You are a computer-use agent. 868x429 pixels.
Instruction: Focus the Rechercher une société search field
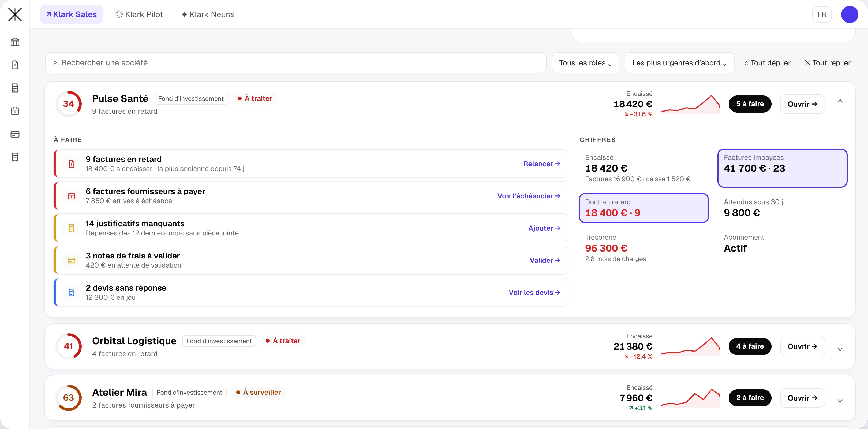[295, 63]
